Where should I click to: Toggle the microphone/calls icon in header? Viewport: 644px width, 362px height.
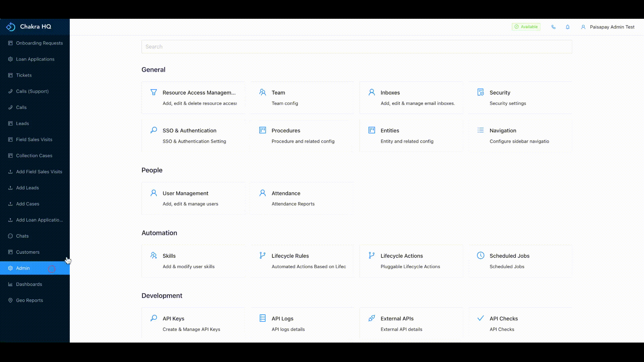[553, 26]
